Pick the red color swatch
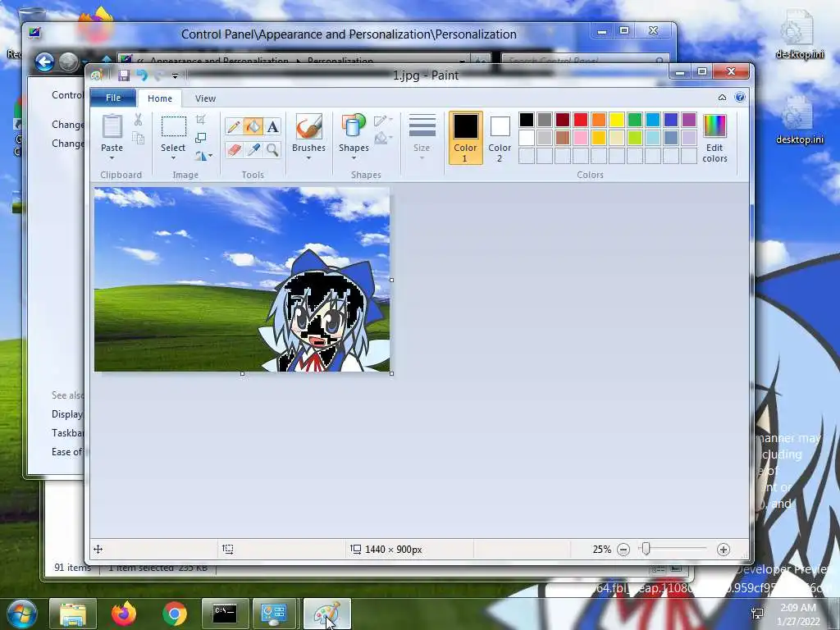This screenshot has width=840, height=630. pos(581,120)
